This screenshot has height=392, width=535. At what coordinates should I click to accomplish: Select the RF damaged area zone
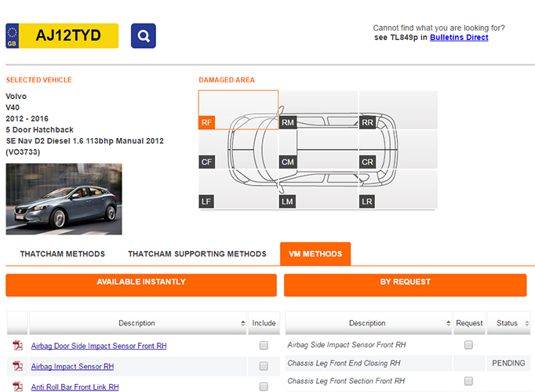[x=238, y=110]
